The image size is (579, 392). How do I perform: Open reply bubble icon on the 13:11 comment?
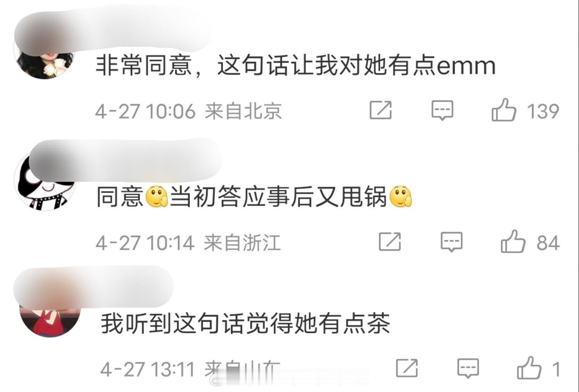tap(468, 368)
